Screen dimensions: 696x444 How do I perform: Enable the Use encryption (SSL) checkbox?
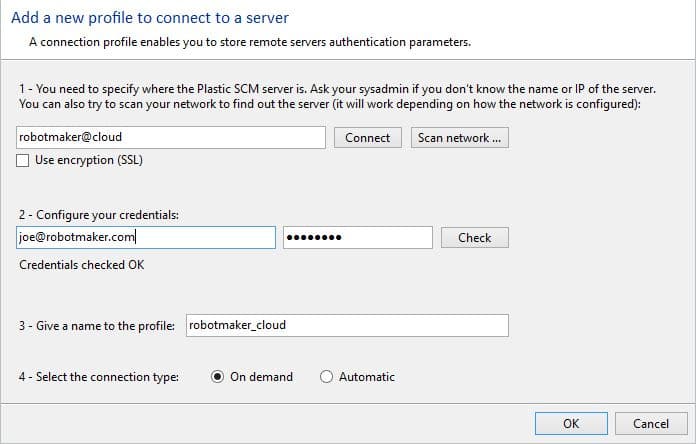pyautogui.click(x=24, y=161)
